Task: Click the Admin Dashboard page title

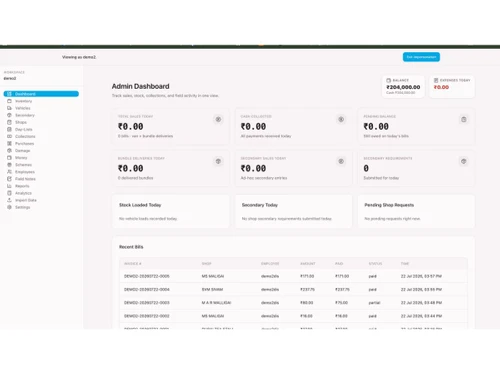Action: click(x=140, y=86)
